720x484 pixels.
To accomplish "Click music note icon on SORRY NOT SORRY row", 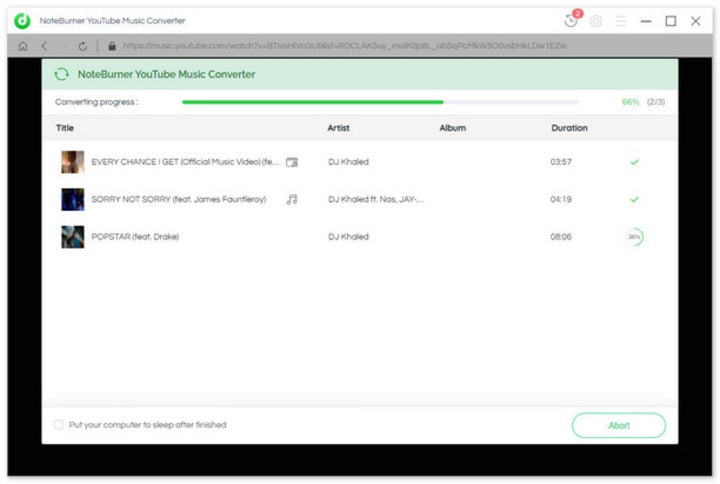I will tap(292, 199).
